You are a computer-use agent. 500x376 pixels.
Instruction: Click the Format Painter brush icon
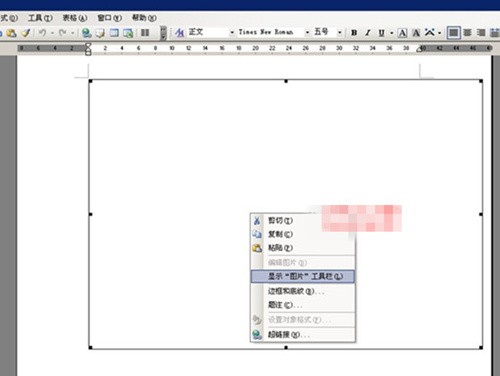click(x=26, y=33)
